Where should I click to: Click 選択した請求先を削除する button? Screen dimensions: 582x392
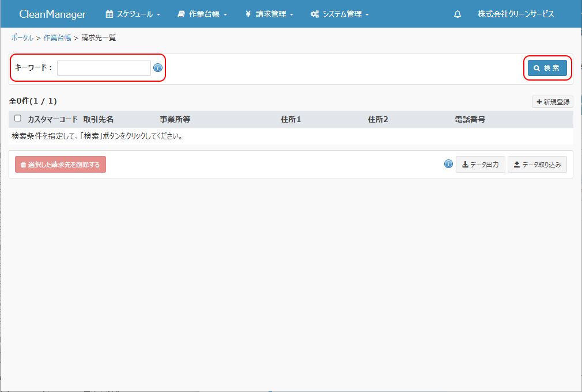tap(61, 165)
